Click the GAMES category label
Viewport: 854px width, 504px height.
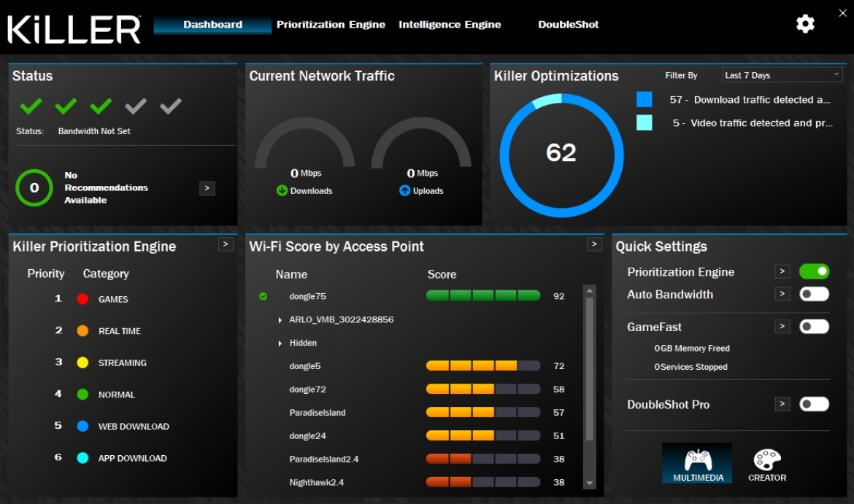113,299
